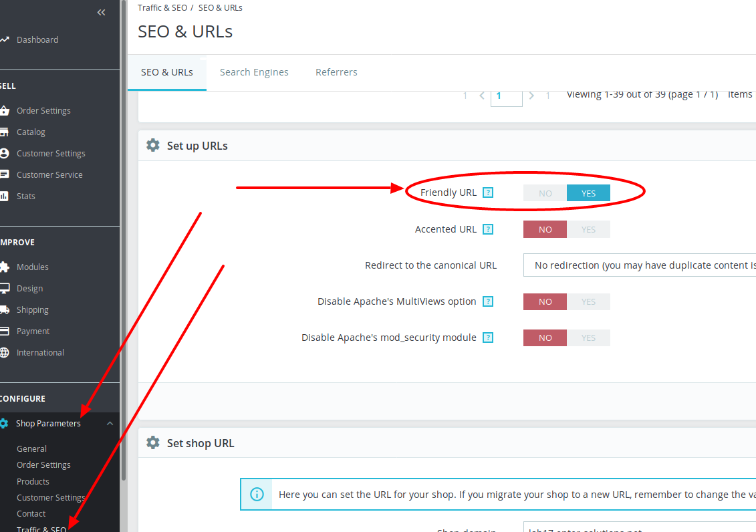Switch to the SEO & URLs tab

(x=167, y=72)
